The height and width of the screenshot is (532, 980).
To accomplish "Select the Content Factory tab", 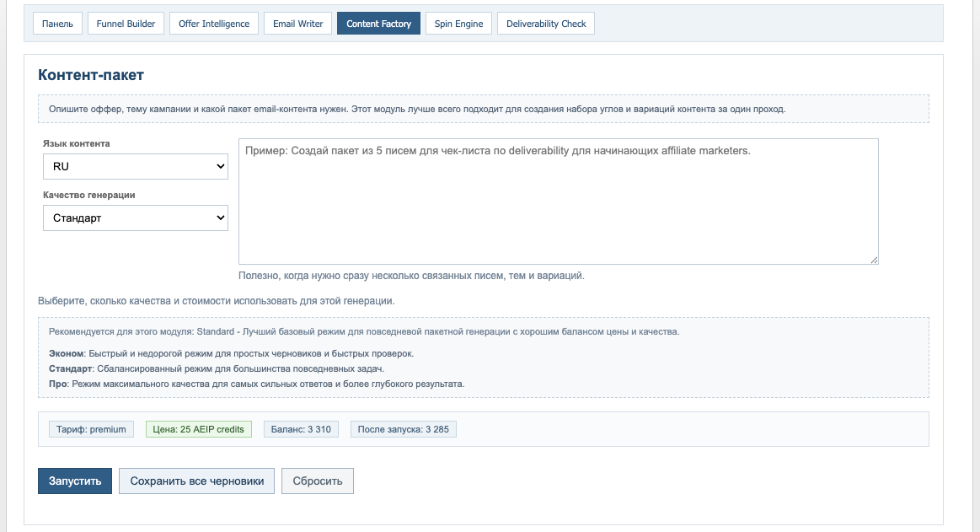I will 378,23.
